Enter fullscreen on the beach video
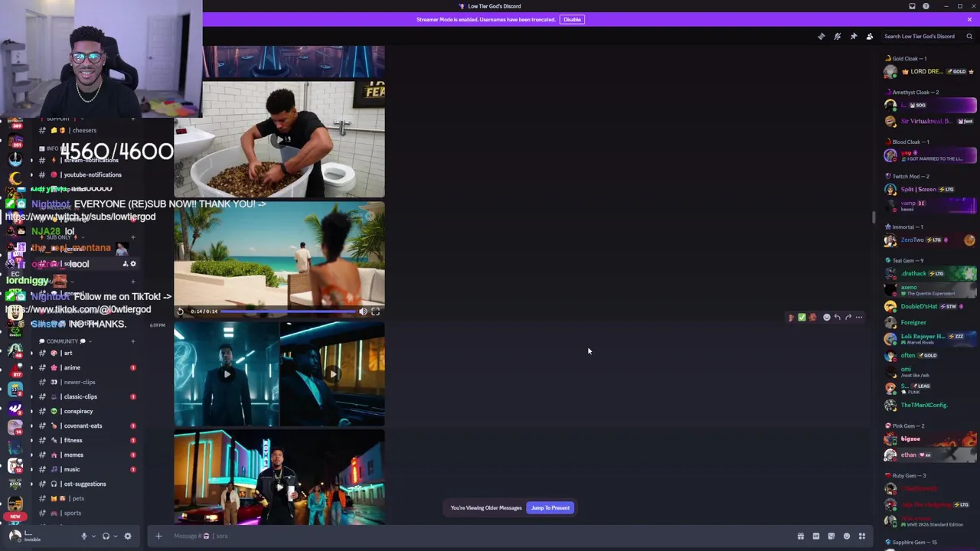 click(x=375, y=311)
